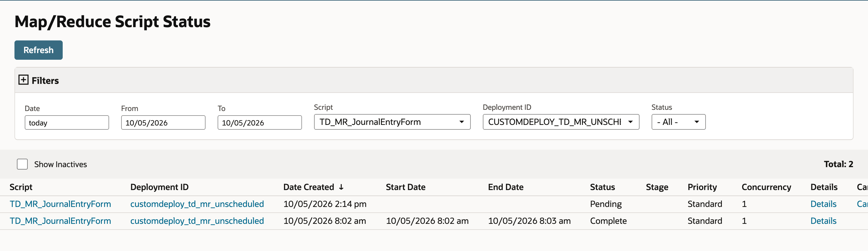Click the 10/05/2026 8:03 am end date
The height and width of the screenshot is (251, 868).
pyautogui.click(x=529, y=221)
